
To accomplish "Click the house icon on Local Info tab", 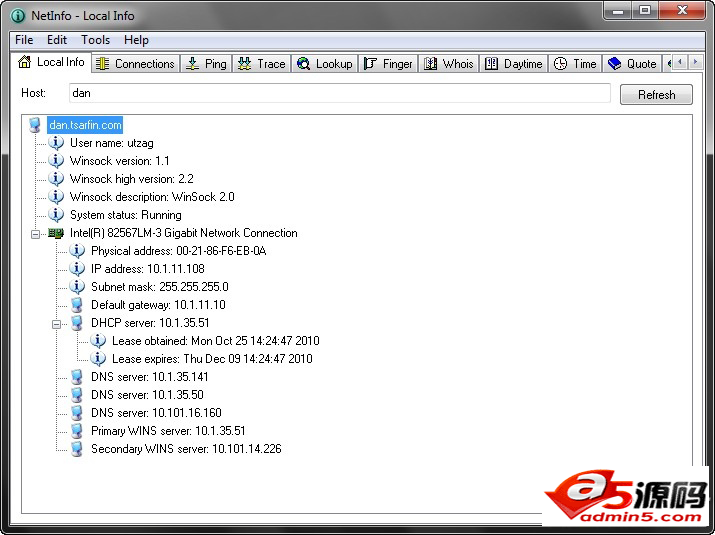I will coord(25,62).
